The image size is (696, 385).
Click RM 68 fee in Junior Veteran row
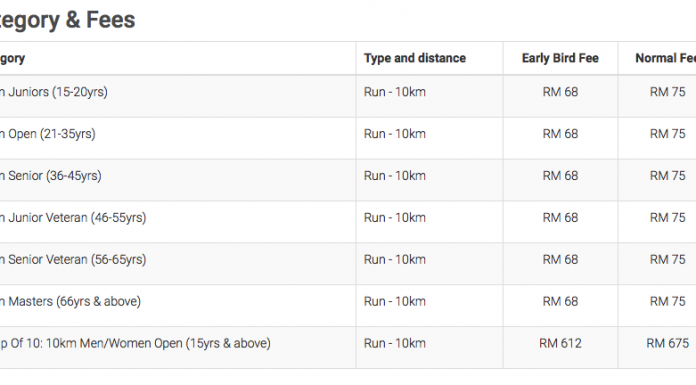pos(560,218)
